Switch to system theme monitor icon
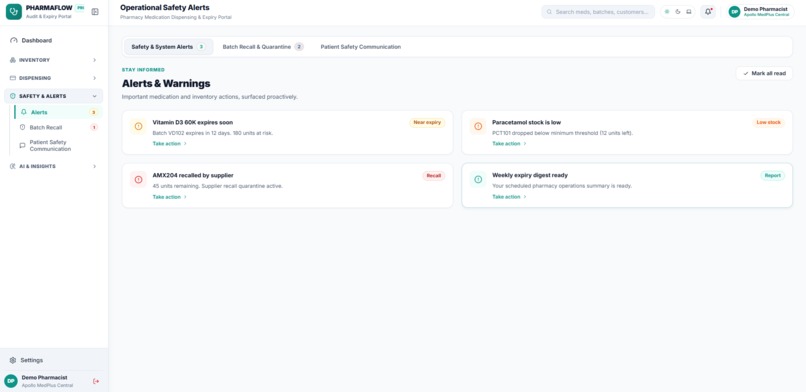The height and width of the screenshot is (392, 806). pyautogui.click(x=689, y=12)
